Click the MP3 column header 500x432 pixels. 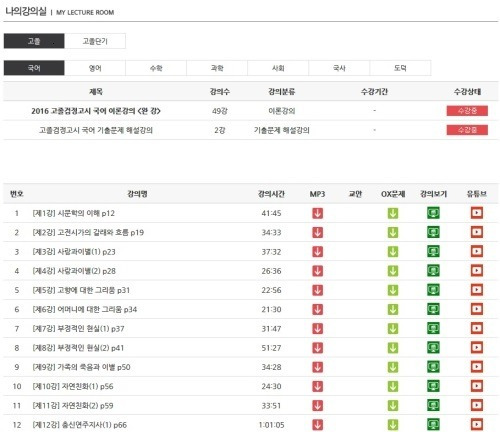tap(317, 194)
